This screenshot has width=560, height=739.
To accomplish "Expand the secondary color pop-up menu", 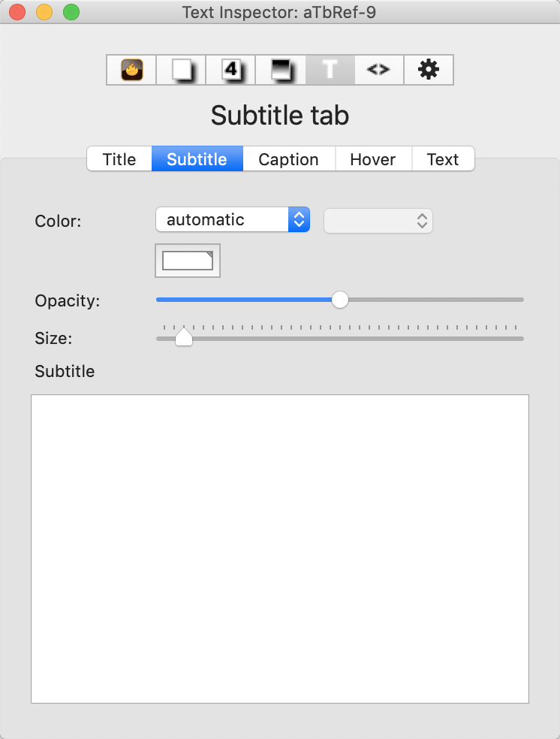I will (378, 221).
